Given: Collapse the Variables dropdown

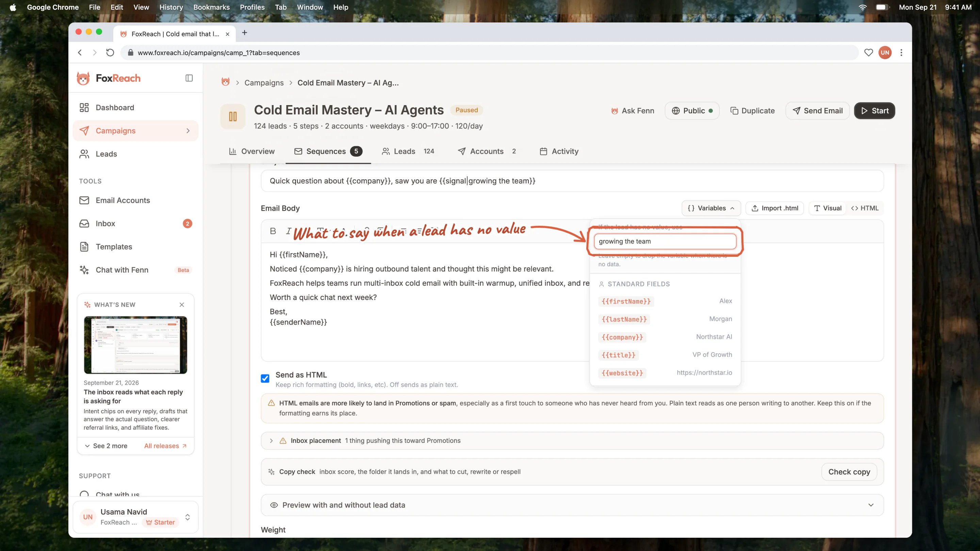Looking at the screenshot, I should click(711, 208).
